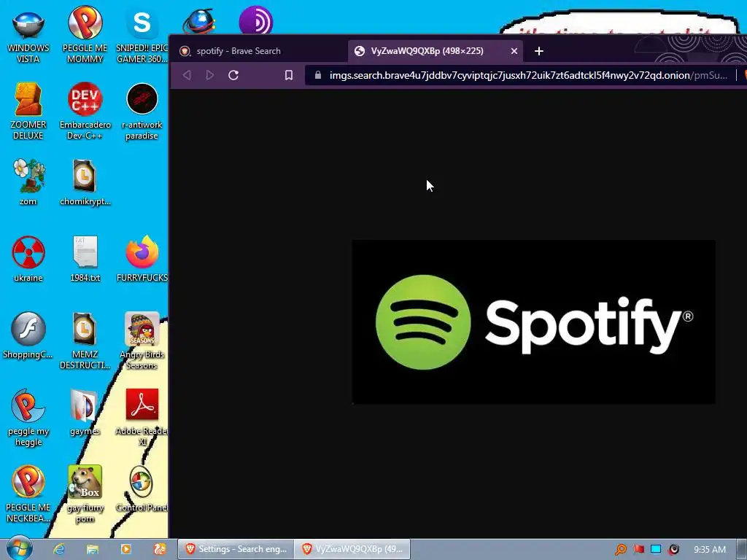Select the ukraine radiation icon
Image resolution: width=747 pixels, height=560 pixels.
pos(28,260)
